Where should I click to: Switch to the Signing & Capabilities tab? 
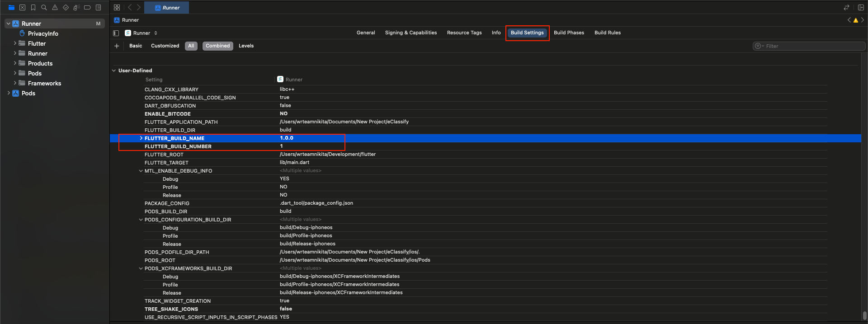410,33
